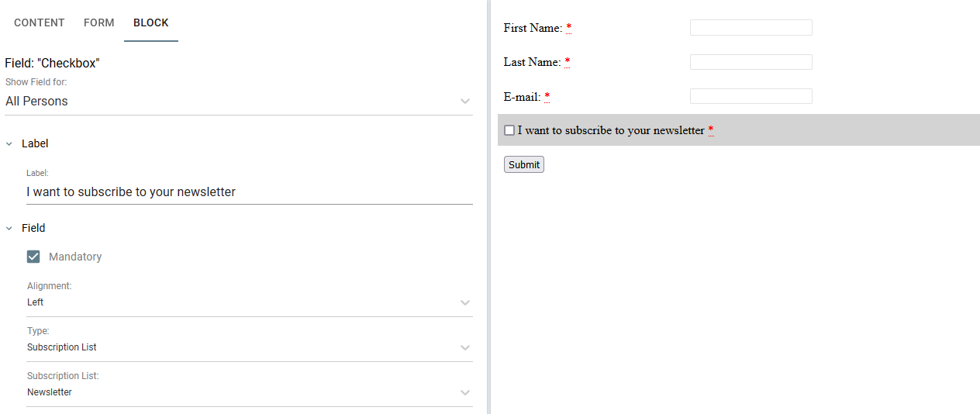Click the E-mail input field

[751, 96]
